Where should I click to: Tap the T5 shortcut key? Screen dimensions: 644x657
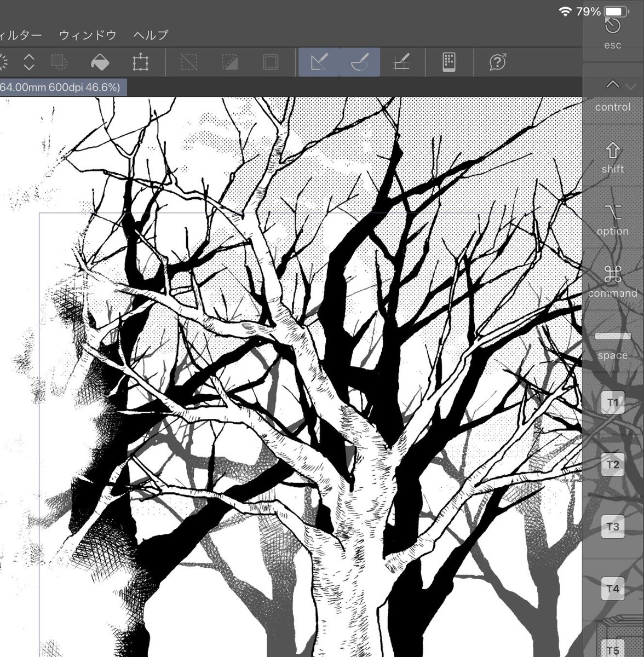tap(613, 649)
